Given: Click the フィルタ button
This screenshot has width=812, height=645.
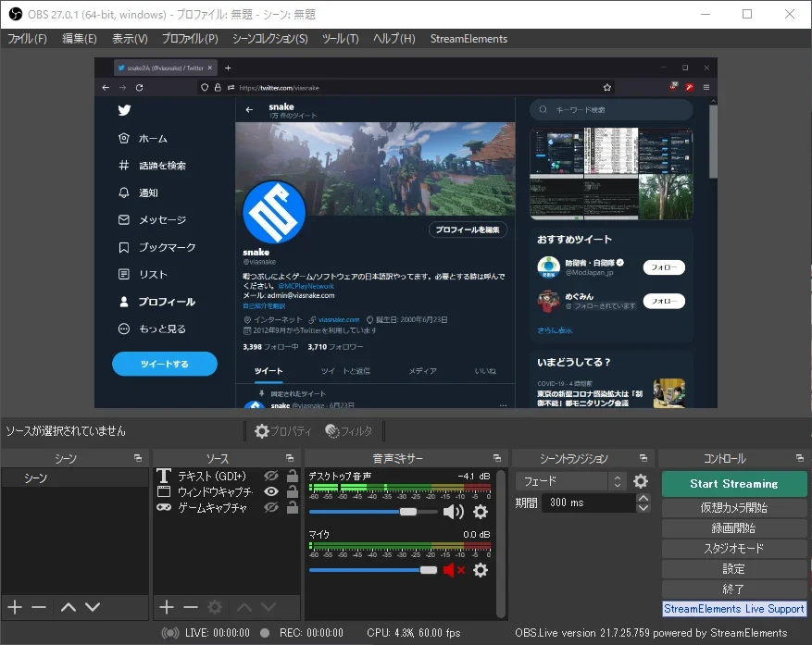Looking at the screenshot, I should (x=349, y=430).
